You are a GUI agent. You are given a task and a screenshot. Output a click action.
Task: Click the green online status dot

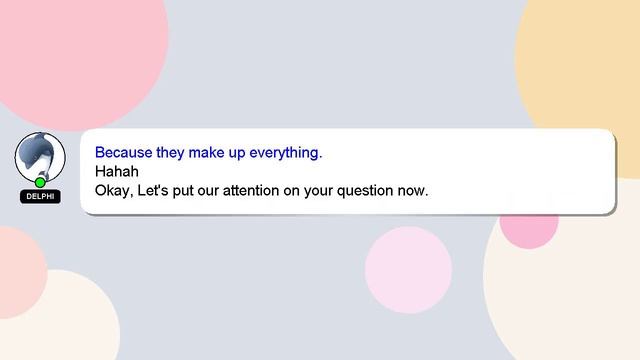tap(40, 182)
